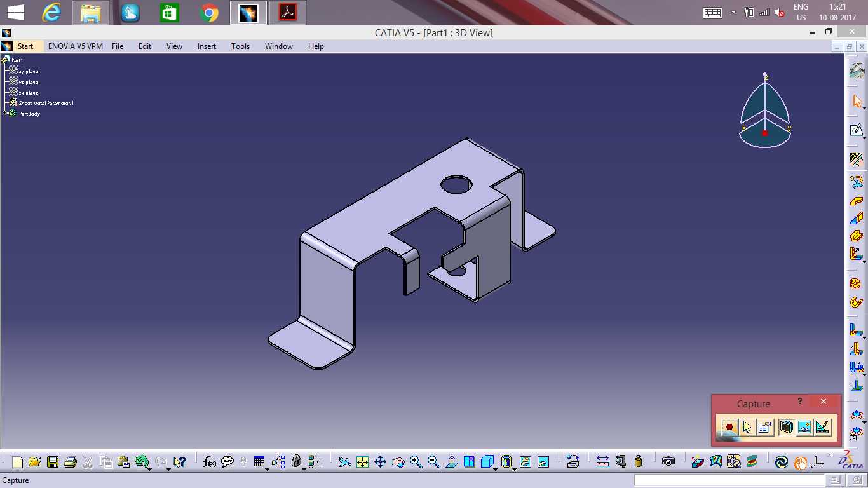Undo the last action

click(141, 462)
